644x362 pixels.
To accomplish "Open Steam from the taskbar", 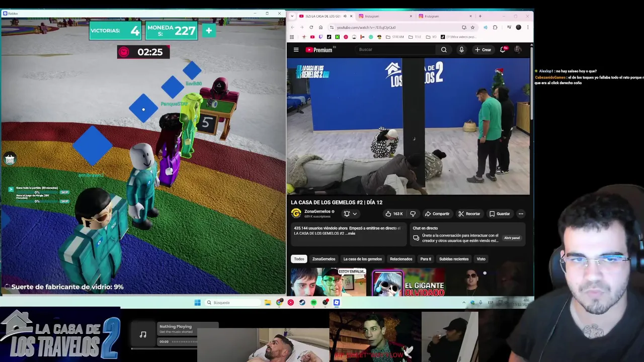I will pyautogui.click(x=302, y=303).
